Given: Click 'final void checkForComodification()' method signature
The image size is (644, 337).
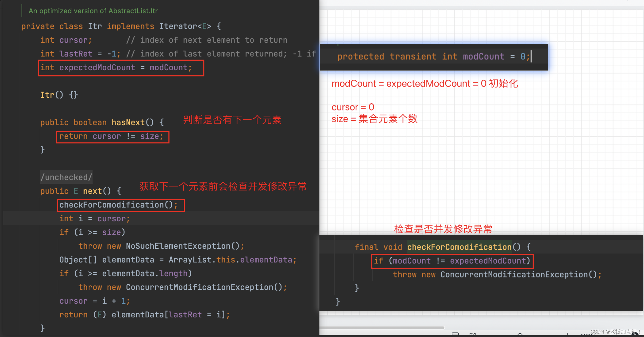Looking at the screenshot, I should coord(443,247).
